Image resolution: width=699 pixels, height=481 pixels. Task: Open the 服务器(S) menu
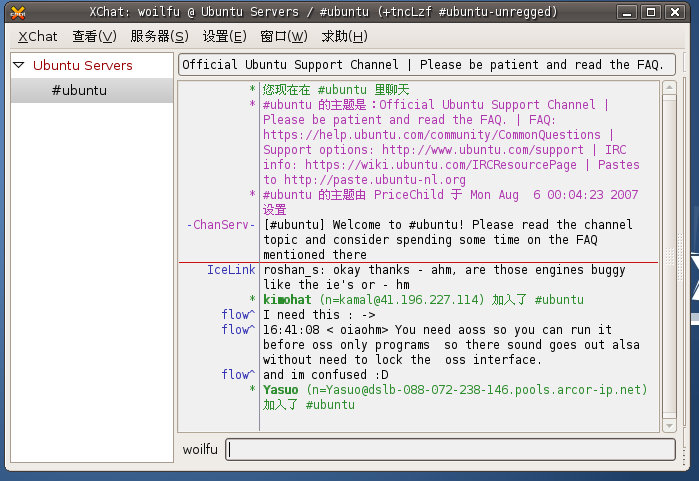[158, 37]
